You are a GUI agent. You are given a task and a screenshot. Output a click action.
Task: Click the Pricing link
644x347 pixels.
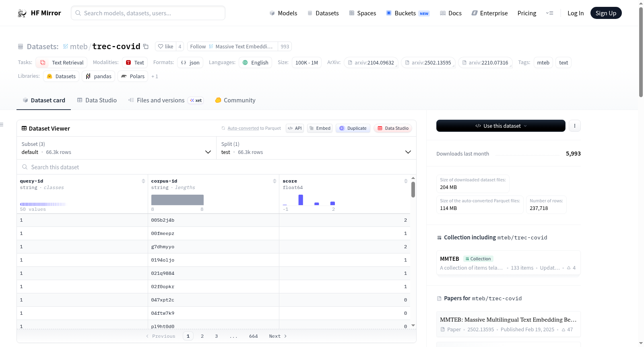tap(527, 13)
